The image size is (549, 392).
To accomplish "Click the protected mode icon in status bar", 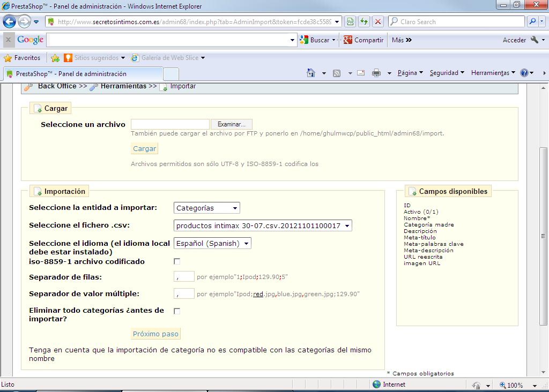I will point(476,385).
